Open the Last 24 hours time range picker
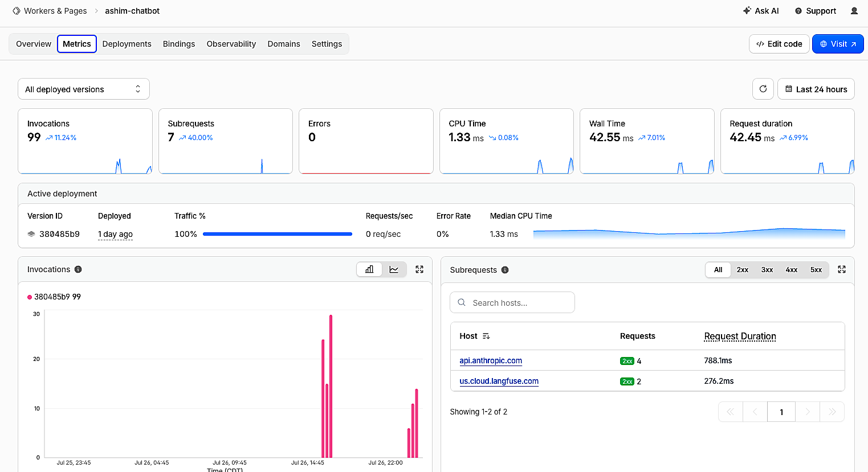The width and height of the screenshot is (868, 472). 816,89
